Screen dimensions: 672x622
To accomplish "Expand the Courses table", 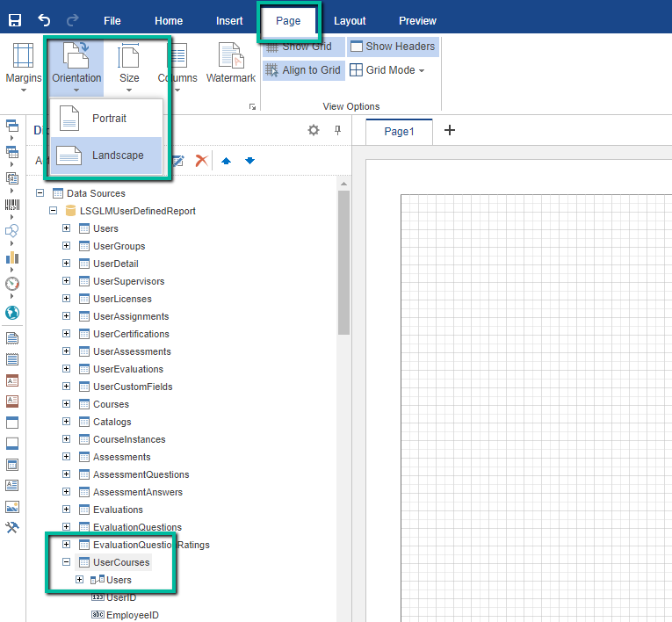I will tap(66, 404).
